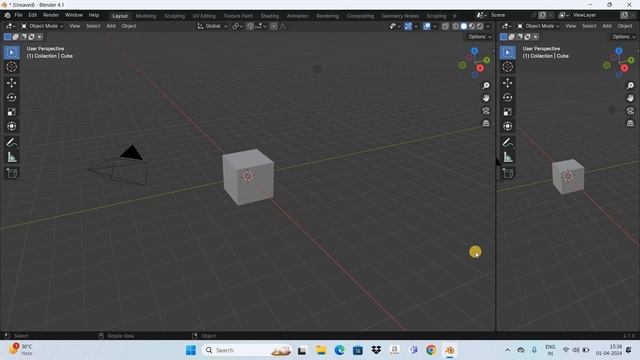Screen dimensions: 640x360
Task: Switch to Material Preview shading in left viewport
Action: tap(472, 26)
